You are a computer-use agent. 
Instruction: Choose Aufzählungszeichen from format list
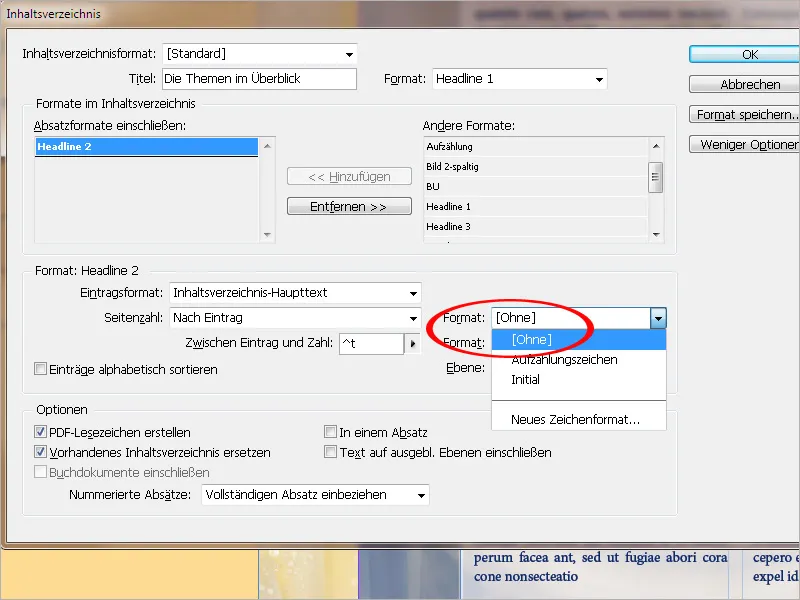pyautogui.click(x=579, y=360)
